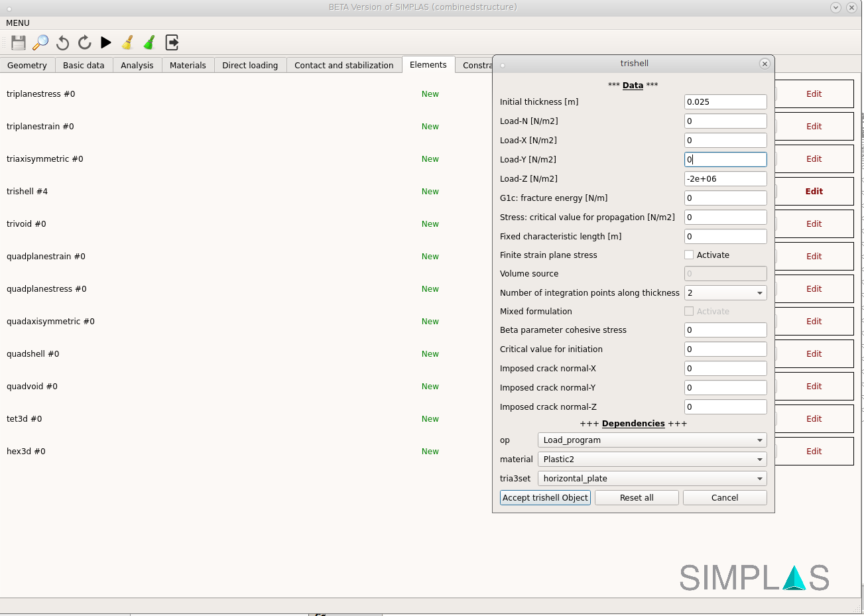
Task: Open the Direct loading tab
Action: [x=250, y=65]
